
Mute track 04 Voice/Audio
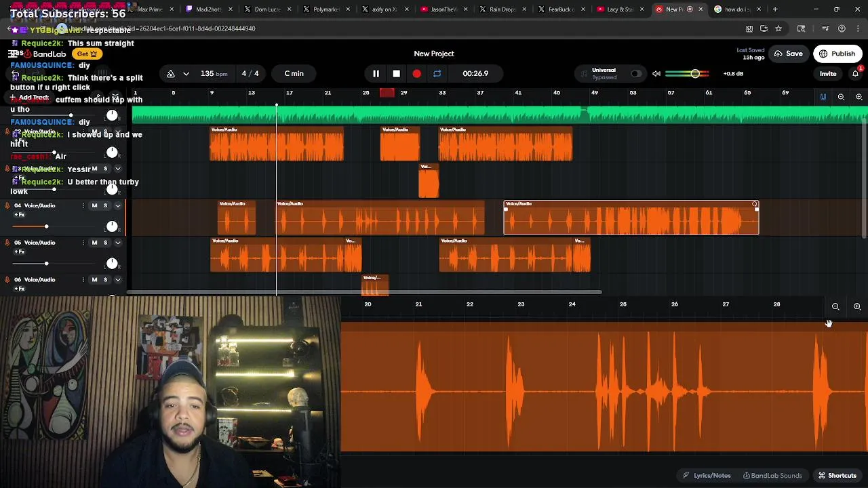94,205
